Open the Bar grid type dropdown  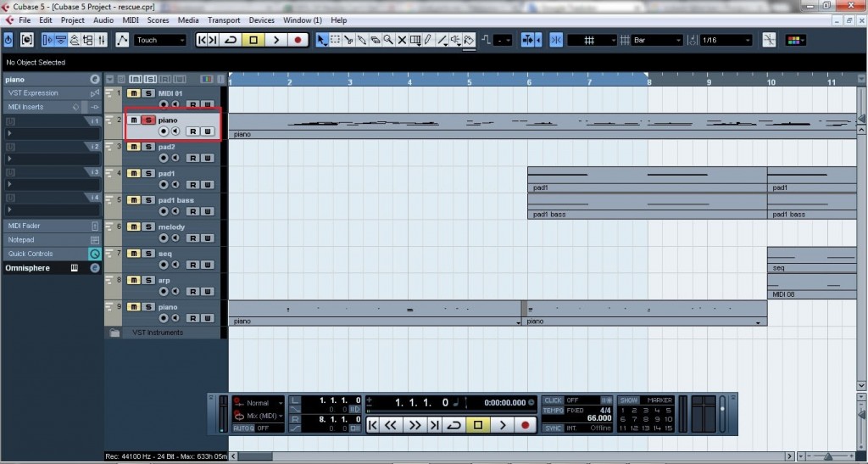(657, 40)
